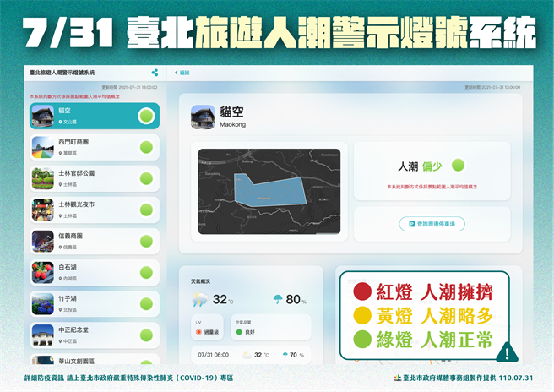
Task: Click the 07/31 06:00 forecast row
Action: coord(251,355)
